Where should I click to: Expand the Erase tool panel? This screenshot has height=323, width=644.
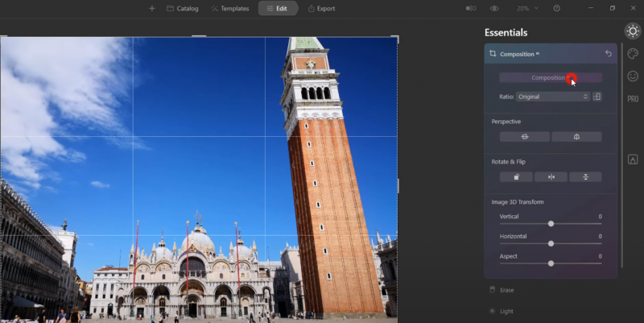[506, 290]
